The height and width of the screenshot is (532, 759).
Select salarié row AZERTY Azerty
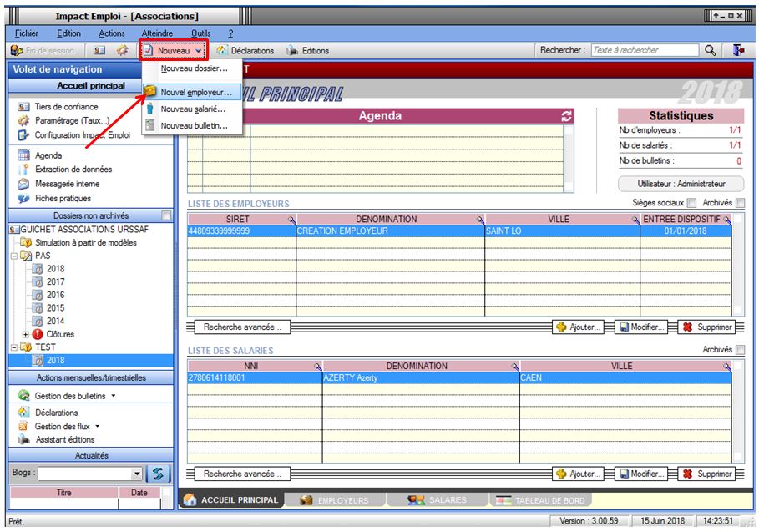[459, 377]
